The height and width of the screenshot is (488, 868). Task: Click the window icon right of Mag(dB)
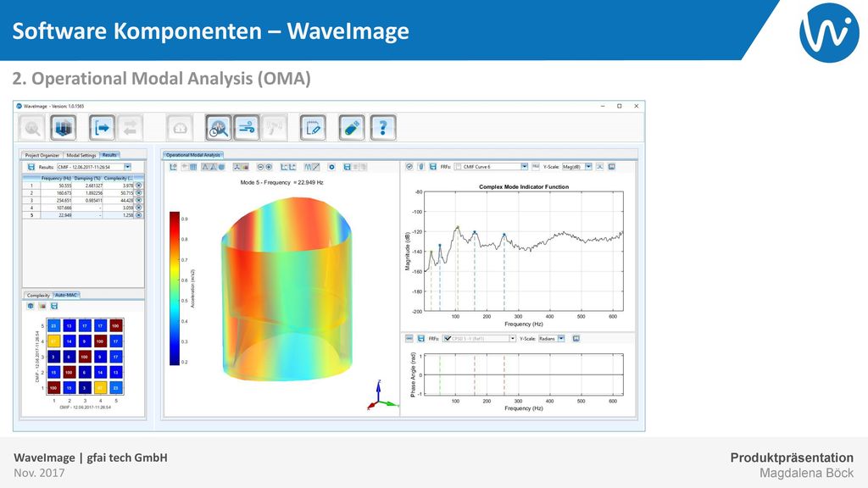point(612,167)
